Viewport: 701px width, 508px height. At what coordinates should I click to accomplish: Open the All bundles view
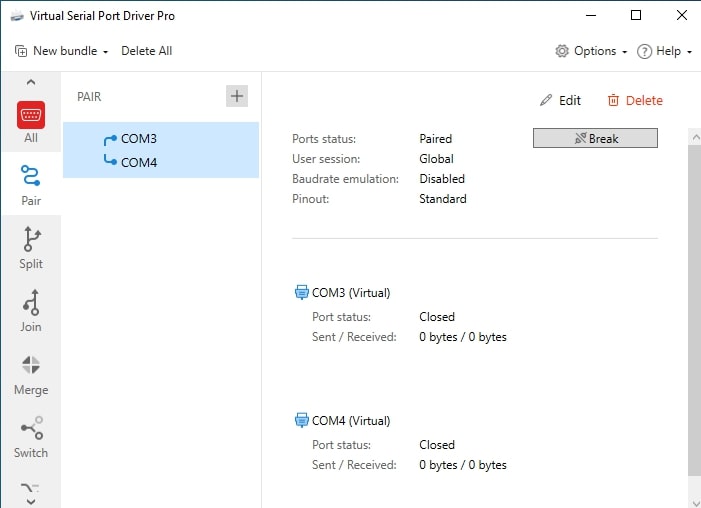(x=31, y=122)
